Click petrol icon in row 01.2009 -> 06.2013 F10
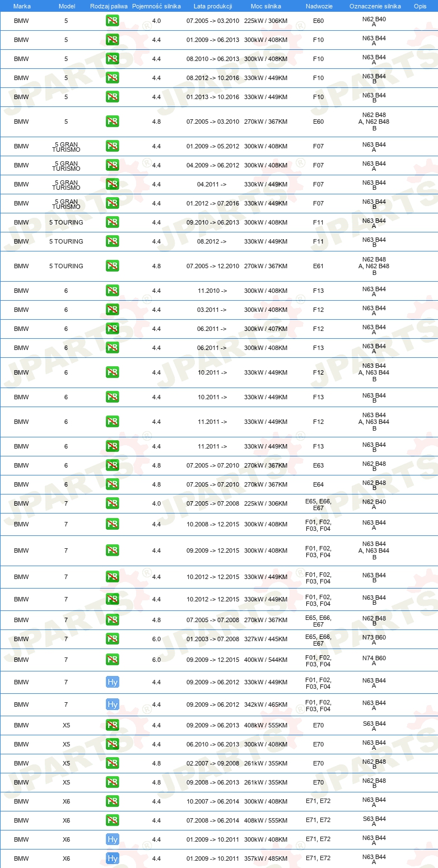438x868 pixels. point(112,40)
